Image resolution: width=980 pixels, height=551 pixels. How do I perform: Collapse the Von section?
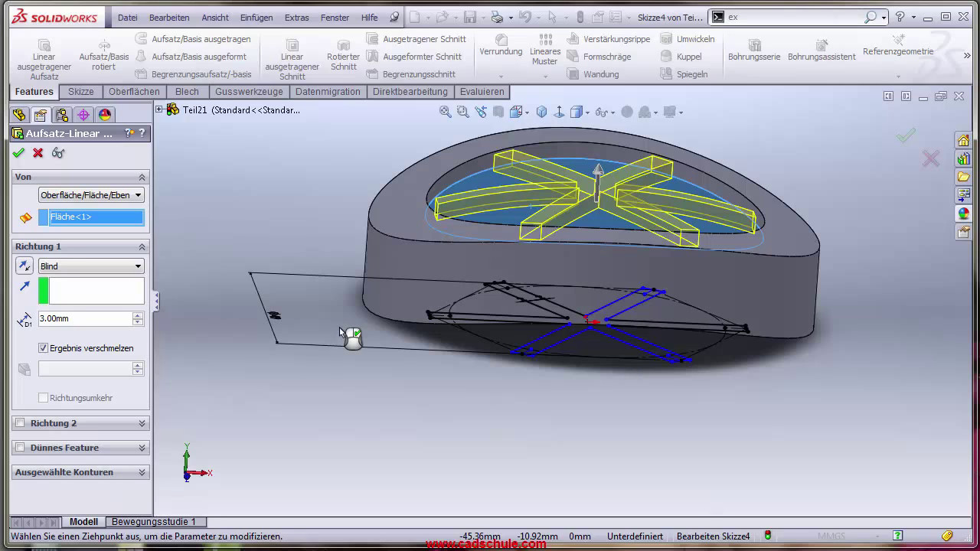coord(142,177)
